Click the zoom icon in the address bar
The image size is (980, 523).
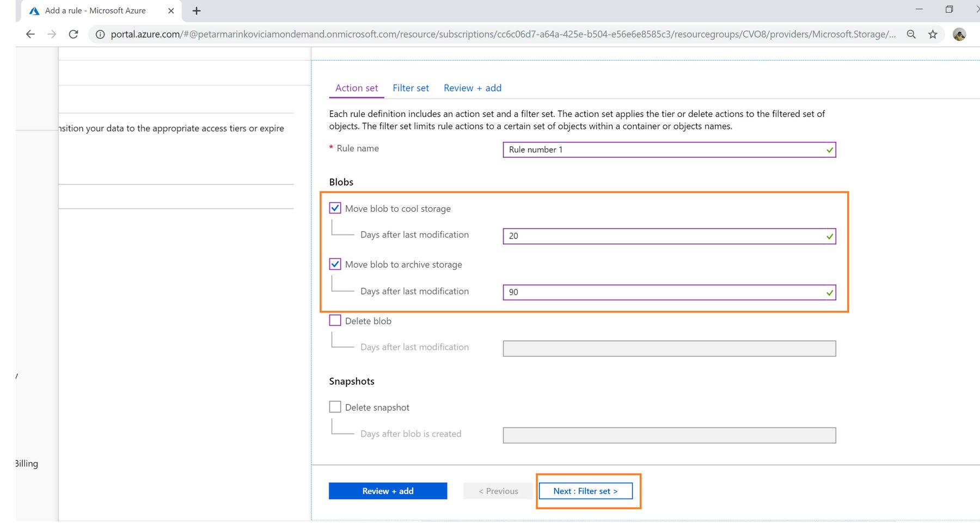pyautogui.click(x=911, y=34)
